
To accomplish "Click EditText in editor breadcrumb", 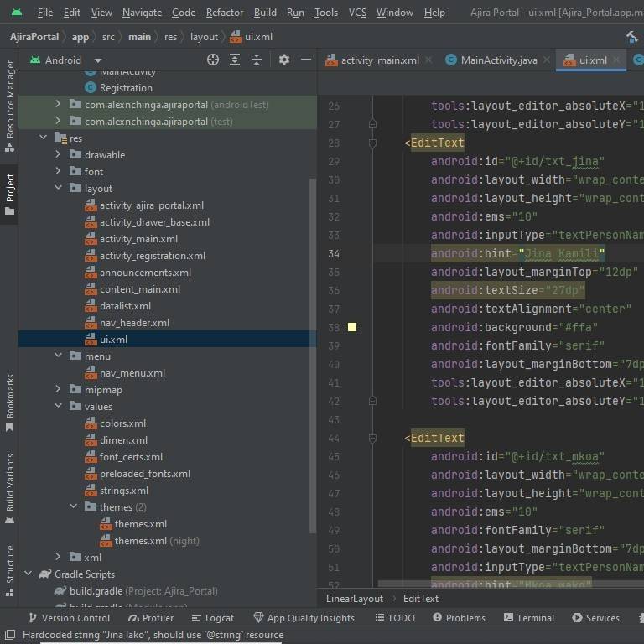I will click(x=421, y=599).
